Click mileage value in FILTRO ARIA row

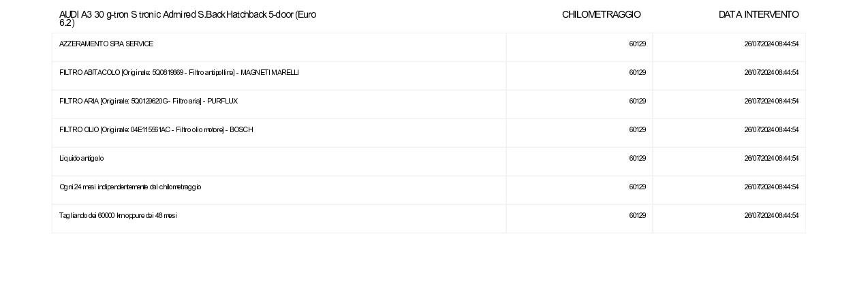(x=637, y=101)
